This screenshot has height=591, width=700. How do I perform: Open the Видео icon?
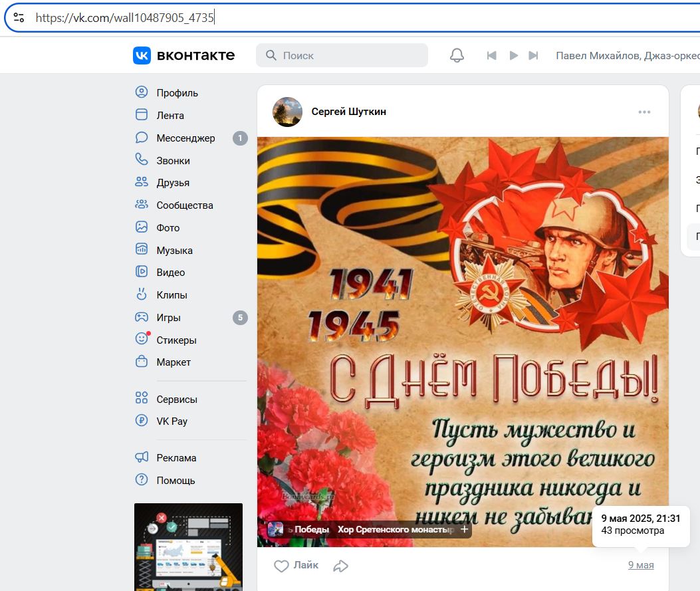point(142,272)
